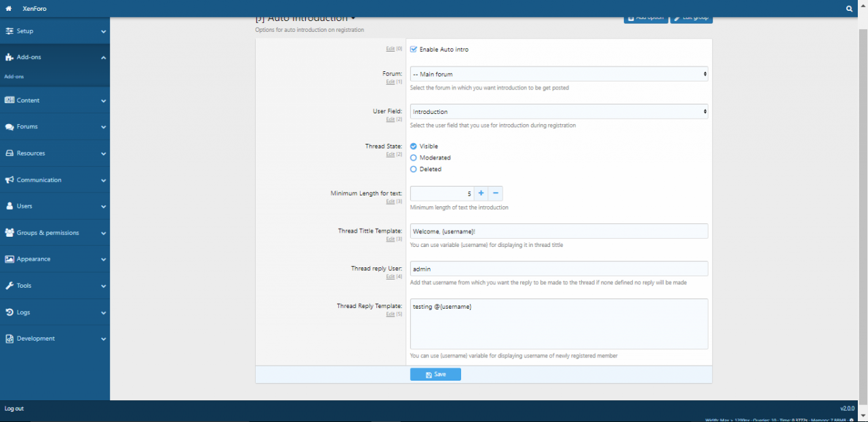Click the Log out link
Image resolution: width=868 pixels, height=422 pixels.
[x=14, y=409]
